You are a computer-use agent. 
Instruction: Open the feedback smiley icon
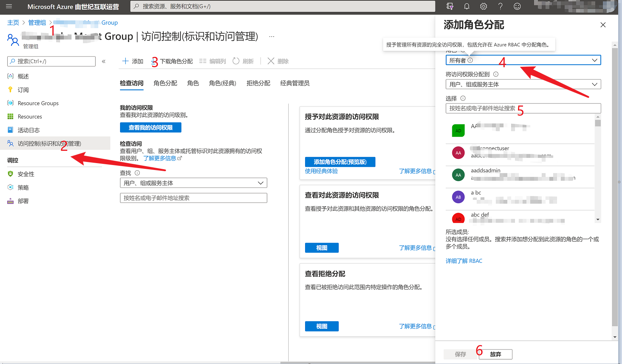pyautogui.click(x=517, y=6)
